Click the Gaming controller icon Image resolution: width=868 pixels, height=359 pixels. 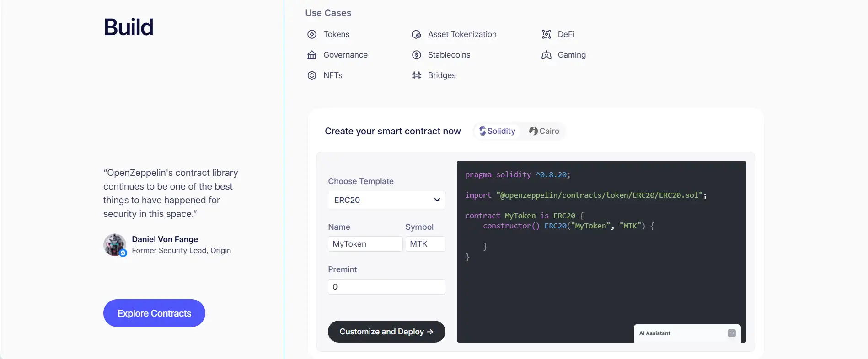point(546,55)
